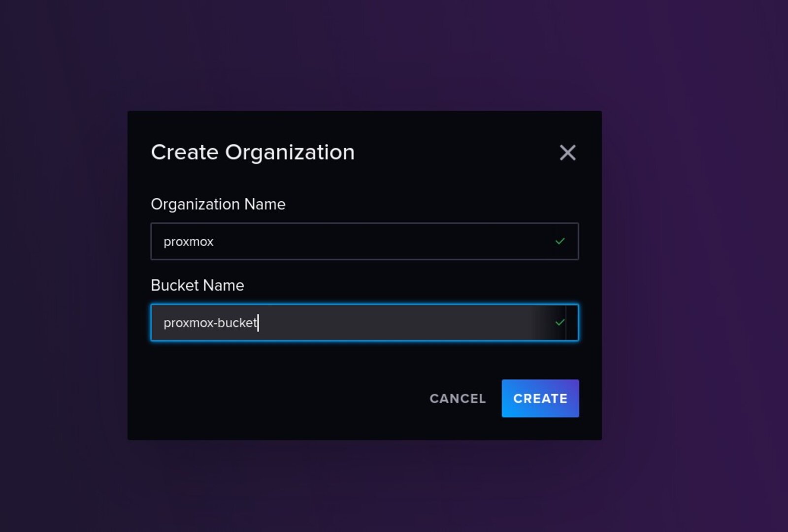Click dark strip at Bucket Name field's right edge
788x532 pixels.
(572, 322)
